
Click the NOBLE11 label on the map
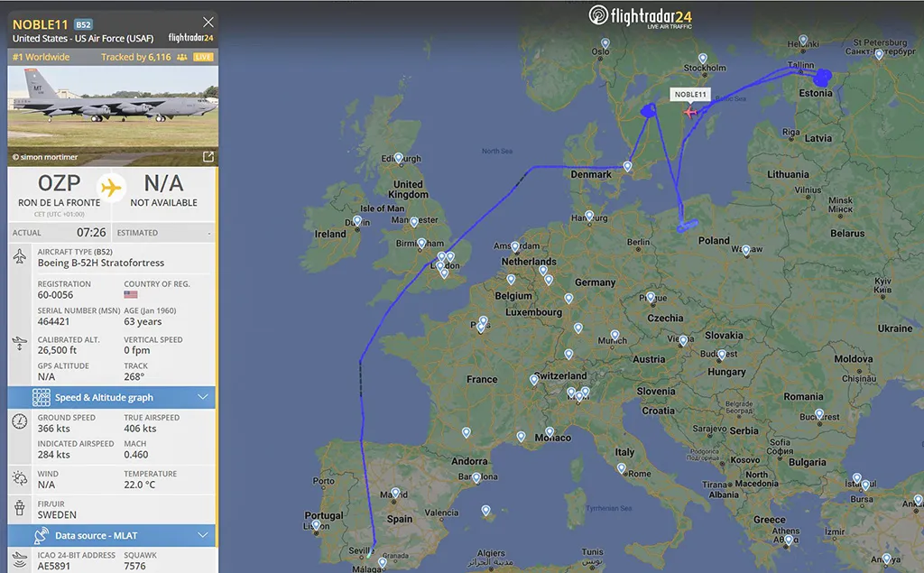[x=690, y=95]
